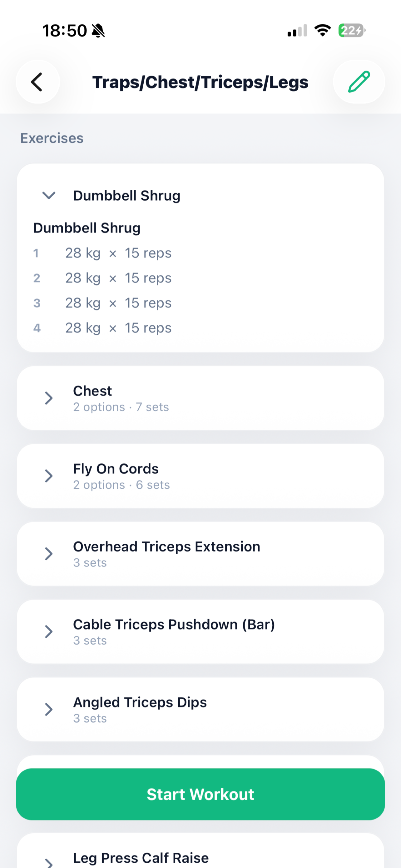Select set 4 row 28 kg × 15 reps
Viewport: 401px width, 868px height.
coord(102,328)
